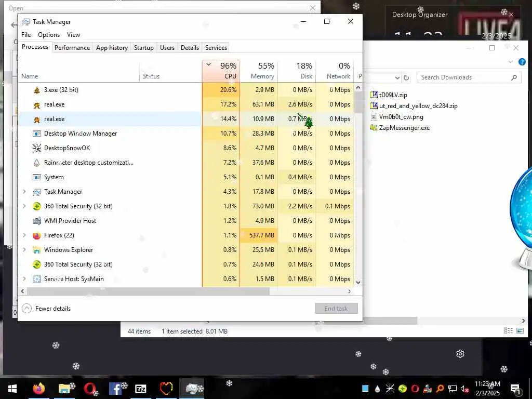Image resolution: width=532 pixels, height=399 pixels.
Task: Click the 360 Total Security tray icon
Action: [403, 389]
